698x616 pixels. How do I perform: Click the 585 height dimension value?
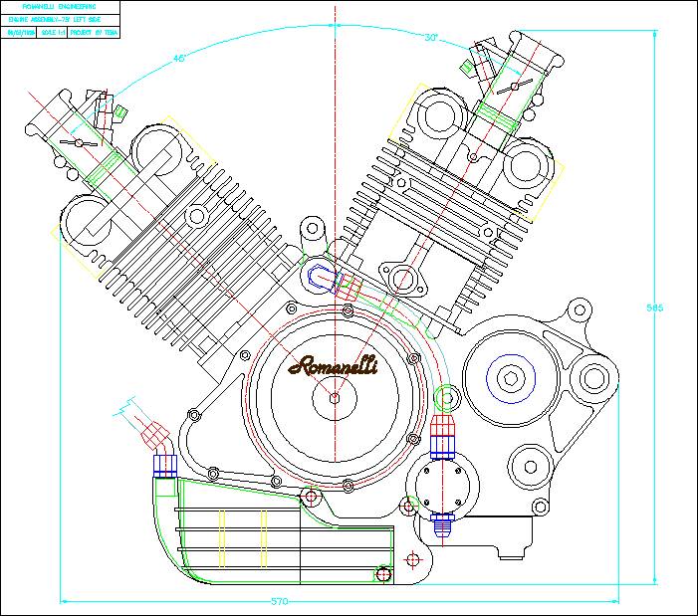(x=654, y=308)
